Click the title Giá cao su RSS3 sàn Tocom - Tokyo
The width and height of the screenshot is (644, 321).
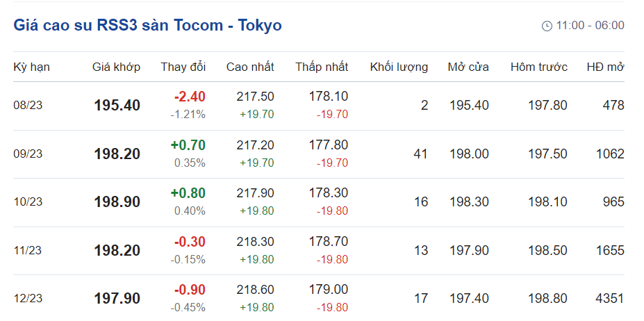pyautogui.click(x=147, y=26)
